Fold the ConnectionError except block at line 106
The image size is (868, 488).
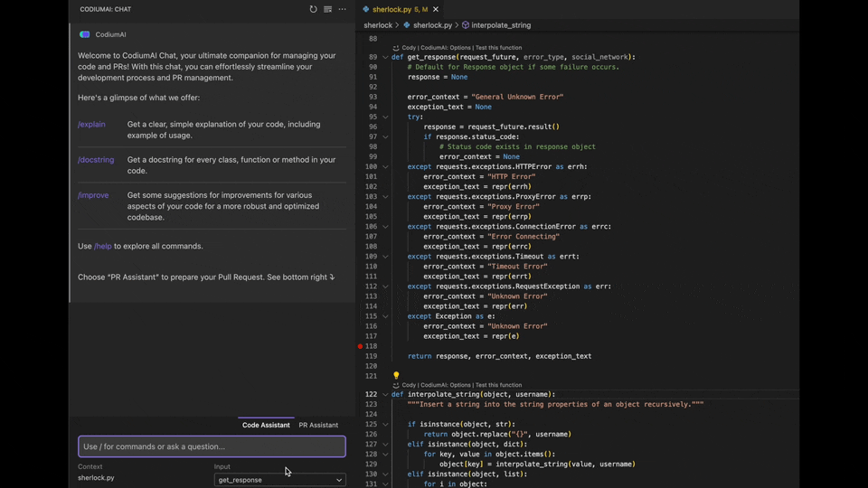click(x=385, y=226)
